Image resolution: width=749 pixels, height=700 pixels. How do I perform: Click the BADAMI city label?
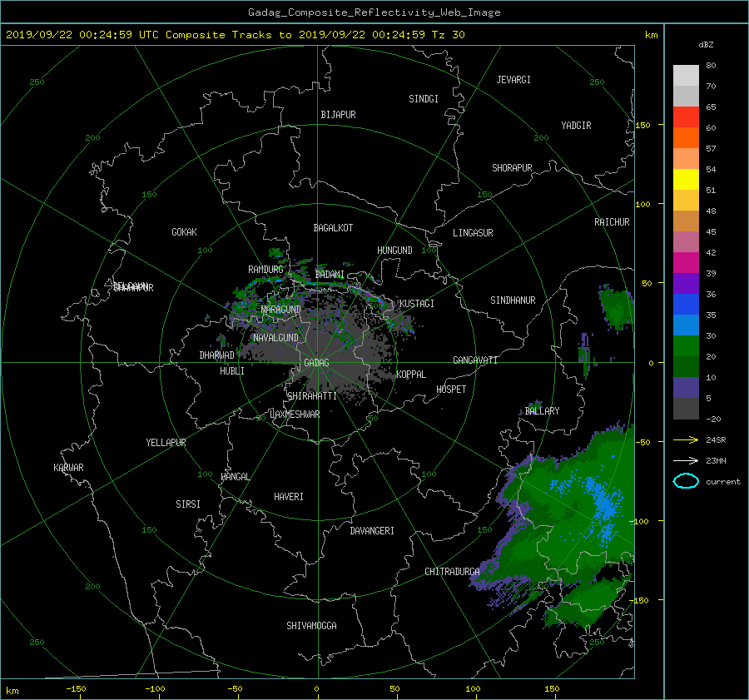tap(330, 275)
